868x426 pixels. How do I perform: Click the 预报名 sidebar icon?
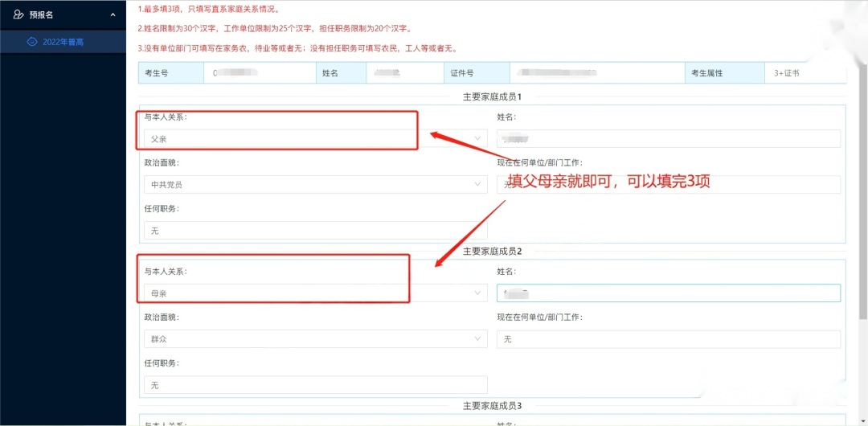tap(18, 14)
